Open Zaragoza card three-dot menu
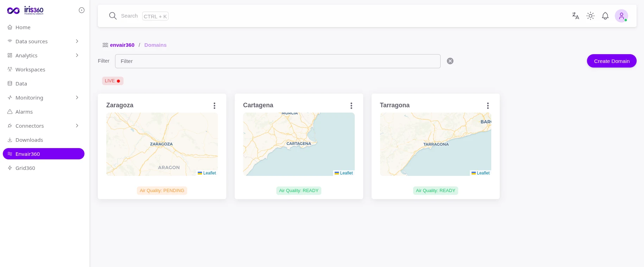The width and height of the screenshot is (644, 267). [214, 106]
